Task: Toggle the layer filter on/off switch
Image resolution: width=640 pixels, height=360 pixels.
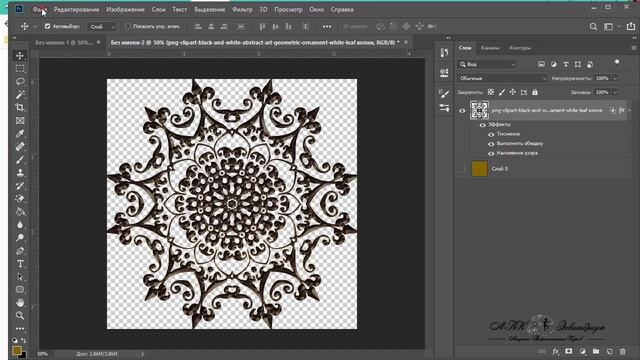Action: 617,62
